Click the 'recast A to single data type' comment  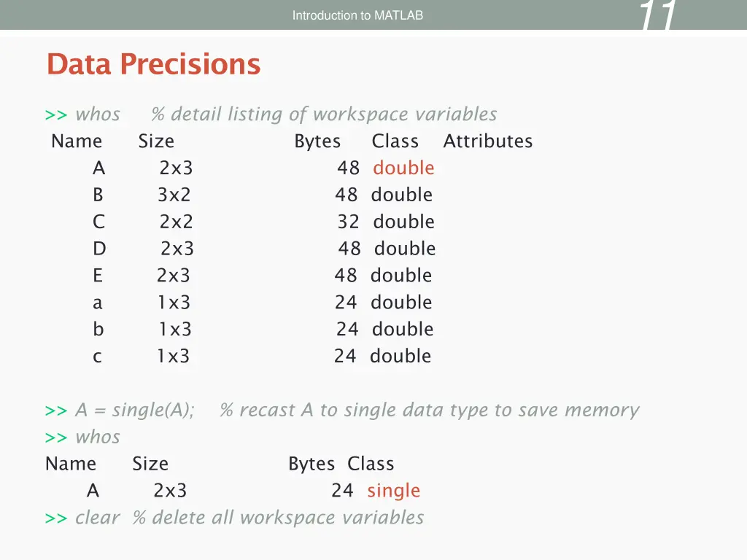pos(429,411)
